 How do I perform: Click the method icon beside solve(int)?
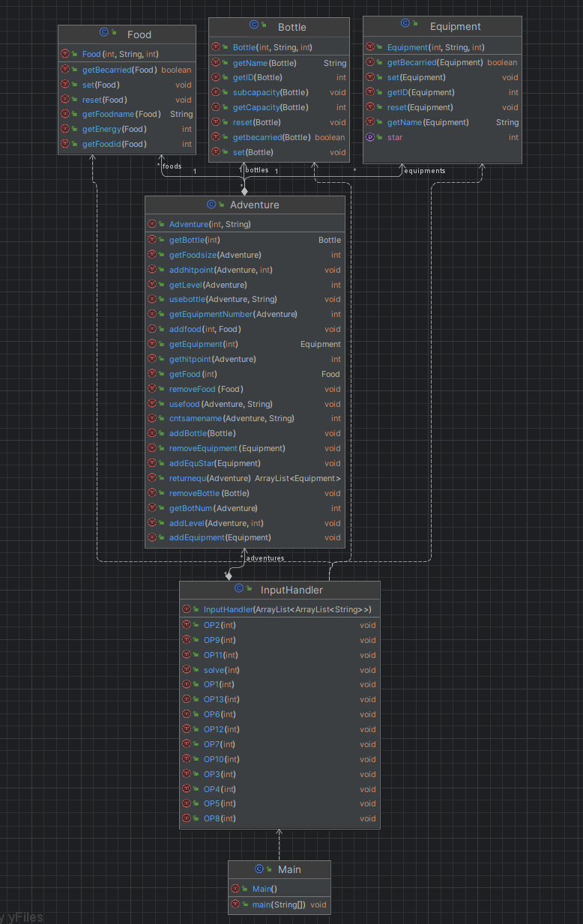point(187,670)
